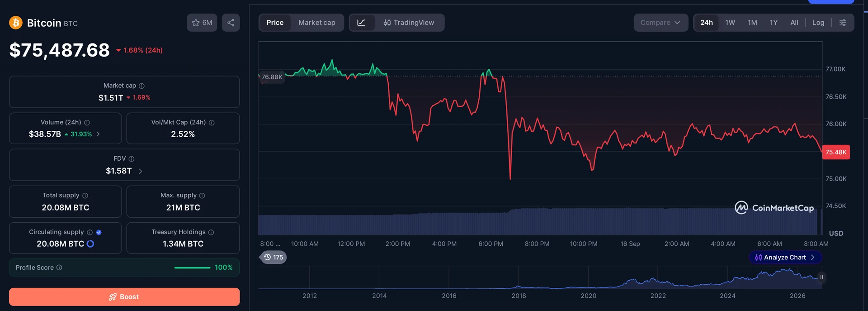This screenshot has width=868, height=311.
Task: Open Vol/Mkt Cap (24h) info icon
Action: click(212, 122)
